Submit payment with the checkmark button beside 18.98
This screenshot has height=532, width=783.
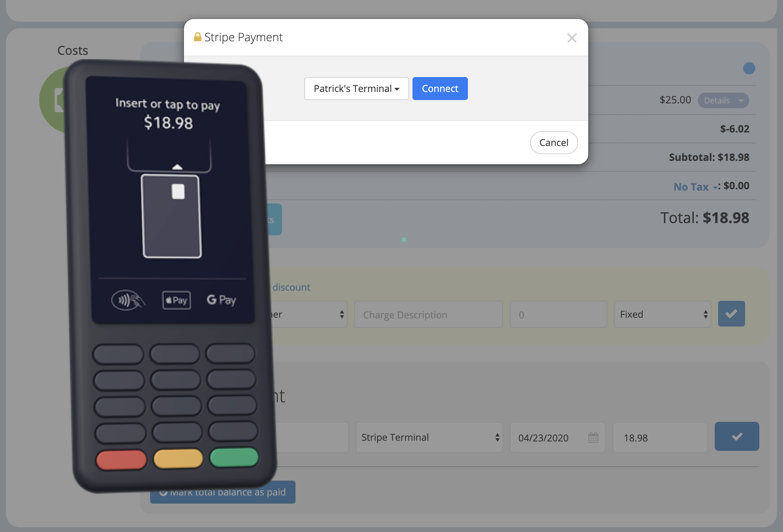pyautogui.click(x=737, y=436)
